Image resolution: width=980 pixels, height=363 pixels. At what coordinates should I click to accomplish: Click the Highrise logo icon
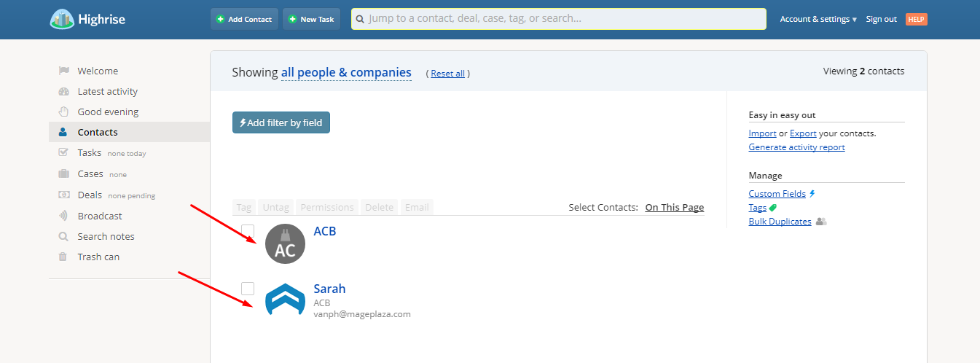[62, 19]
